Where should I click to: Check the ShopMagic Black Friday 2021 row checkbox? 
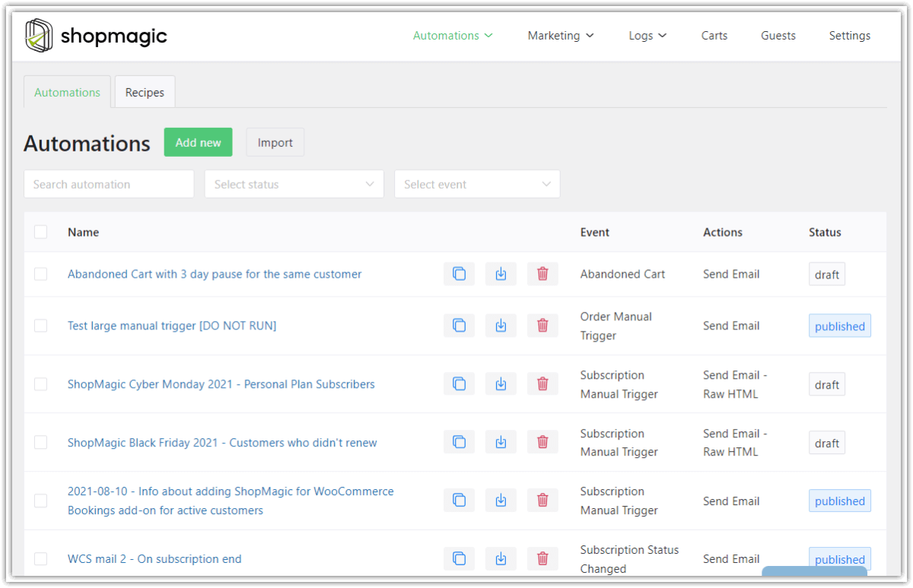(41, 441)
